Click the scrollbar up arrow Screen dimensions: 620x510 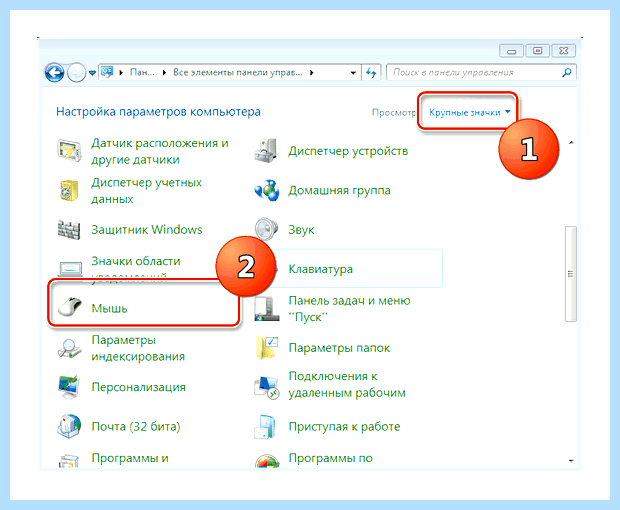[571, 143]
